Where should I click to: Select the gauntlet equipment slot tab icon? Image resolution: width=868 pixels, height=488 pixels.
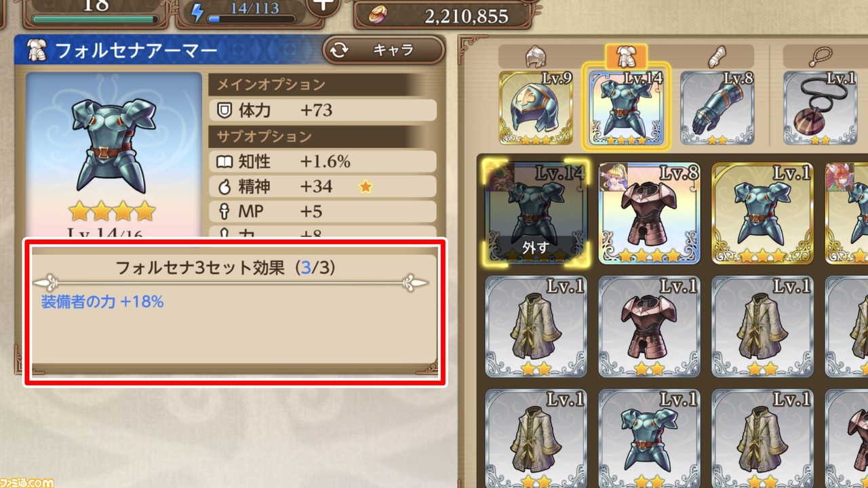[717, 57]
